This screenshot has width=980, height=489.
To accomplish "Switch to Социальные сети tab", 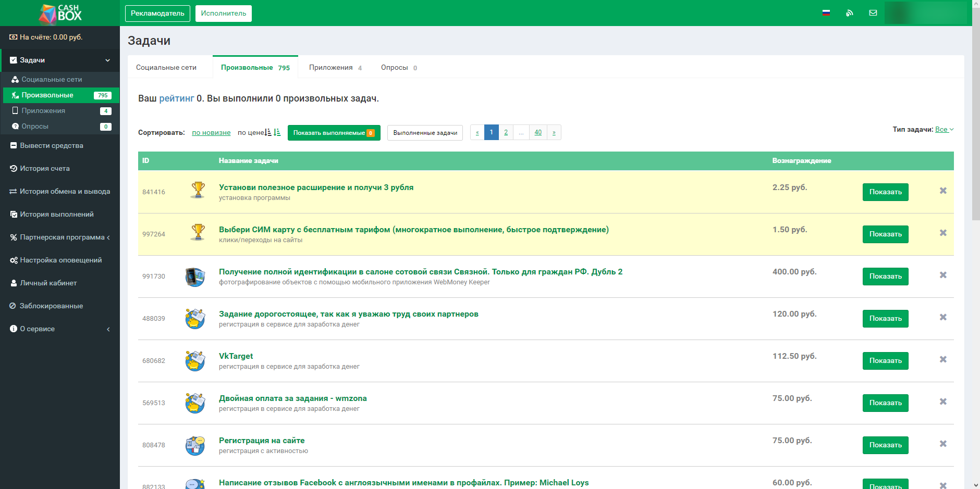I will click(x=166, y=68).
